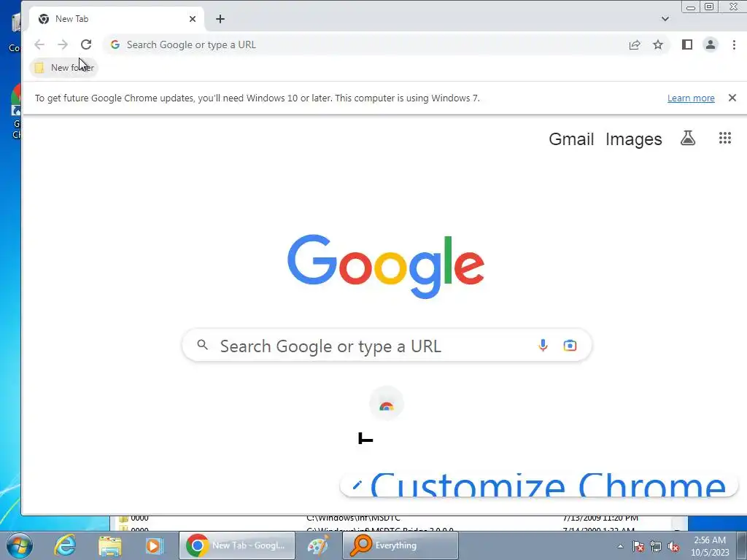Reload the page with the refresh icon

[x=86, y=44]
